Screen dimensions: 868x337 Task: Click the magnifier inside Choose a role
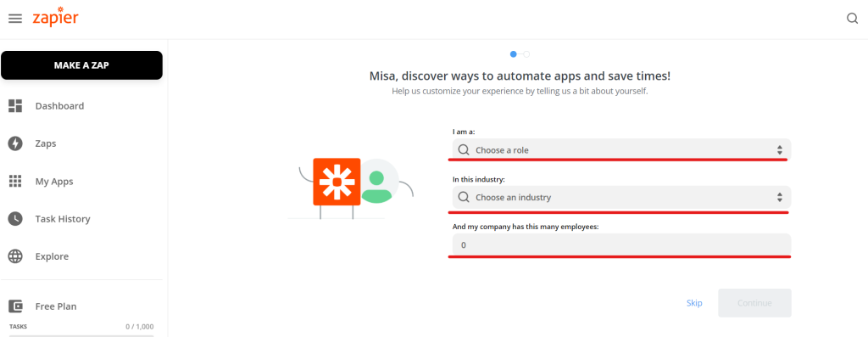464,150
